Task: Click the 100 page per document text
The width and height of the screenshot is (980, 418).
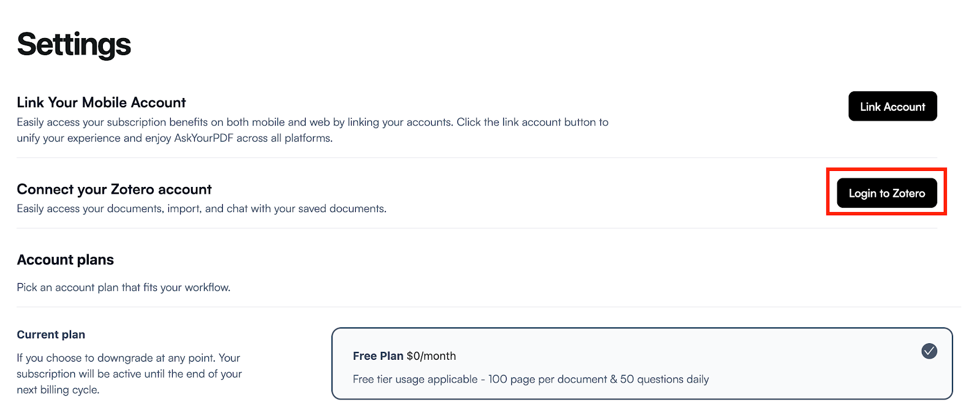Action: 548,379
